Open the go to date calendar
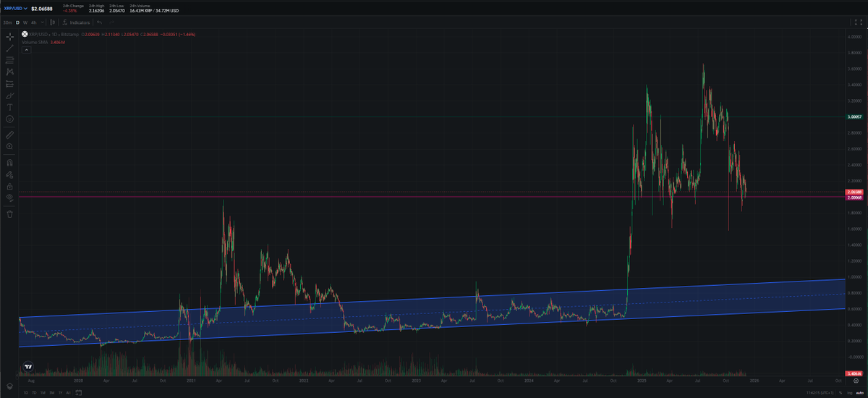The image size is (868, 398). tap(78, 392)
